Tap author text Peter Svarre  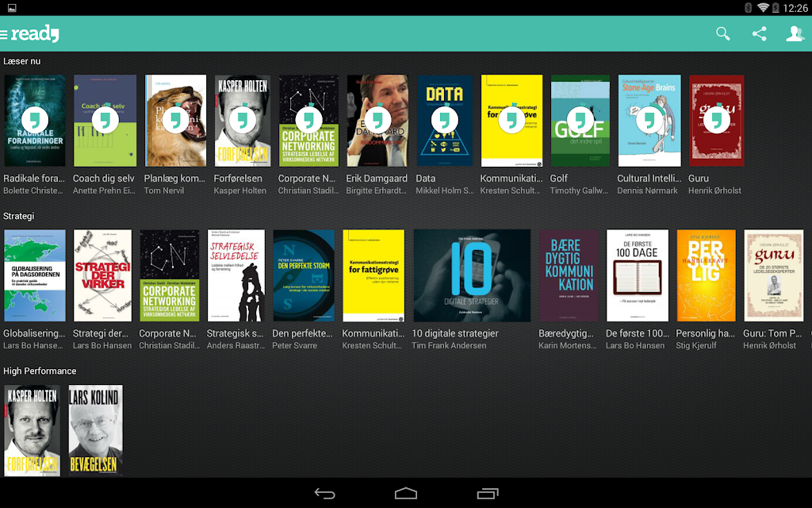click(295, 346)
